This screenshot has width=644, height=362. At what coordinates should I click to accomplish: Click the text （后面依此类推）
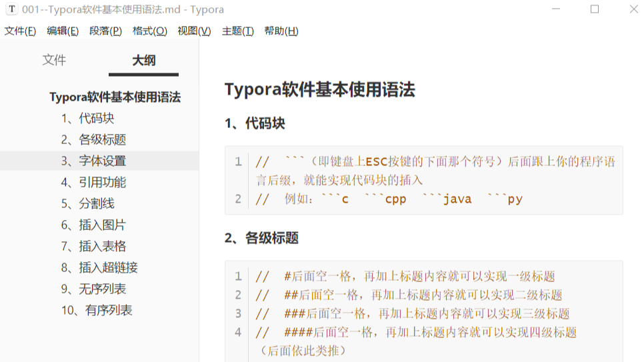pyautogui.click(x=302, y=351)
